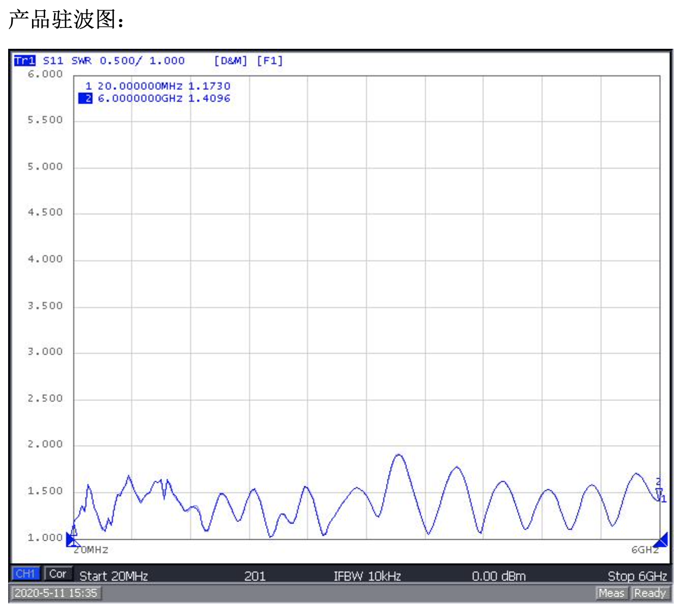Click the Cor correction indicator
683x616 pixels.
[x=57, y=574]
